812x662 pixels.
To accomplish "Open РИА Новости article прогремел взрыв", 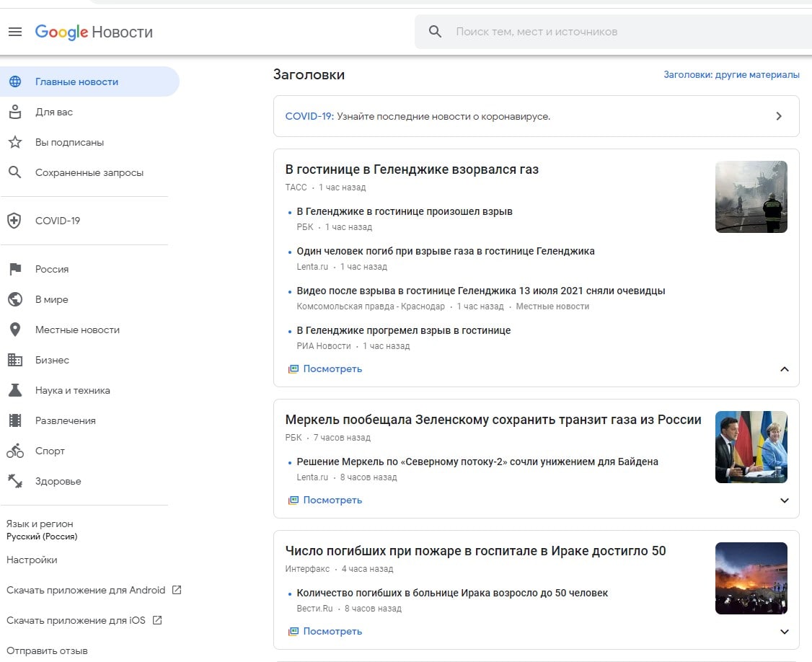I will click(403, 330).
